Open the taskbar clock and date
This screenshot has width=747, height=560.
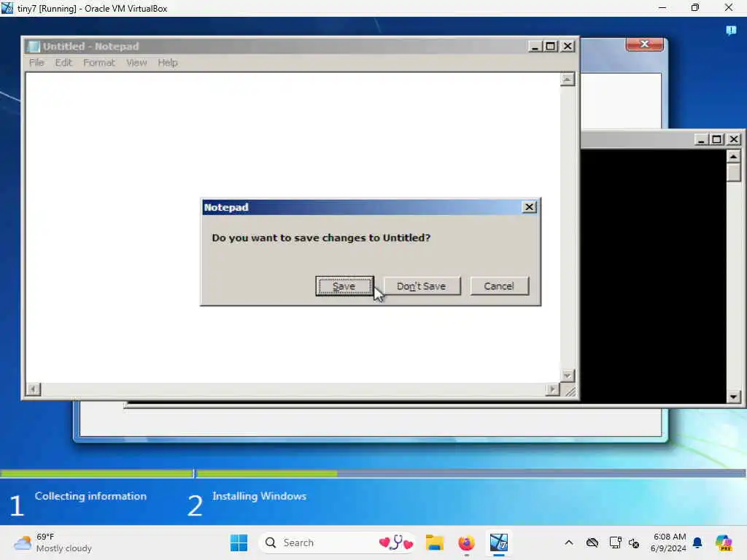coord(669,542)
